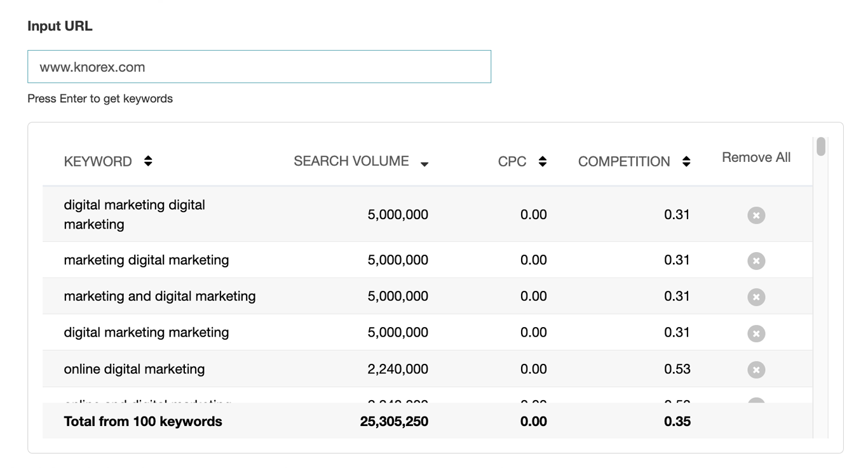Click the sort arrows next to KEYWORD

point(148,161)
